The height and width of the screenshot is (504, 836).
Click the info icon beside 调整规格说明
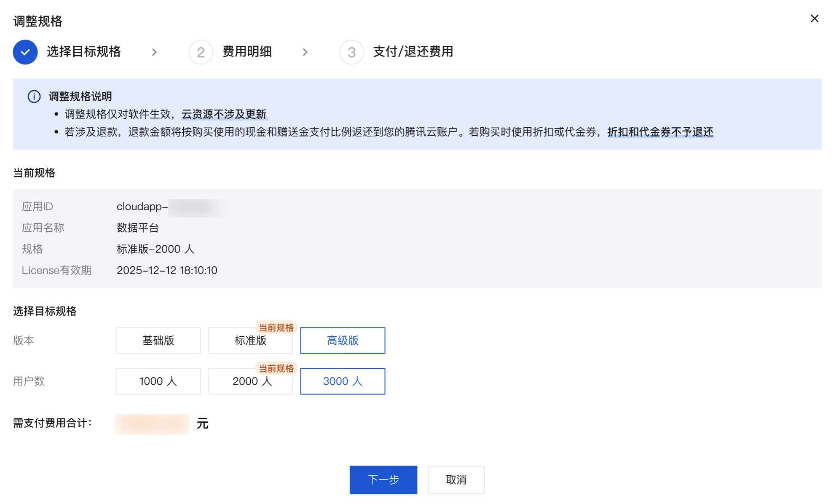[34, 97]
